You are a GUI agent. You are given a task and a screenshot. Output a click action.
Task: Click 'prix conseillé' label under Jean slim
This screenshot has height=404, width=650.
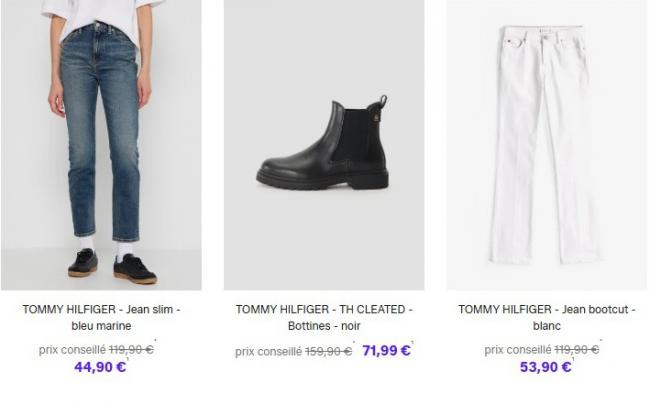coord(70,350)
